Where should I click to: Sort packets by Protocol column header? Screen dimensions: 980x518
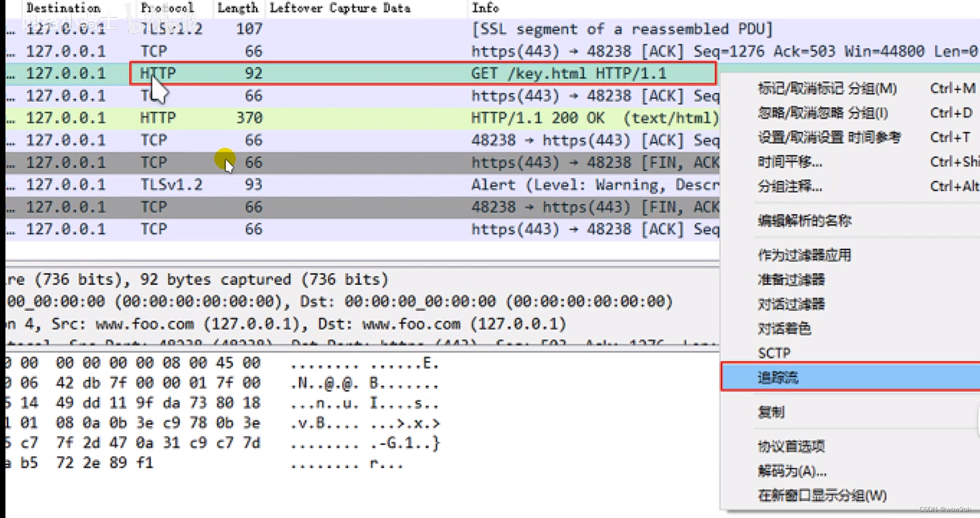pyautogui.click(x=167, y=8)
